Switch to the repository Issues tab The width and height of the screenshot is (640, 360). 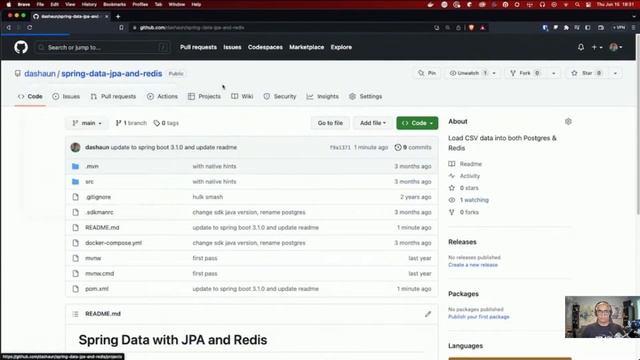click(x=66, y=96)
